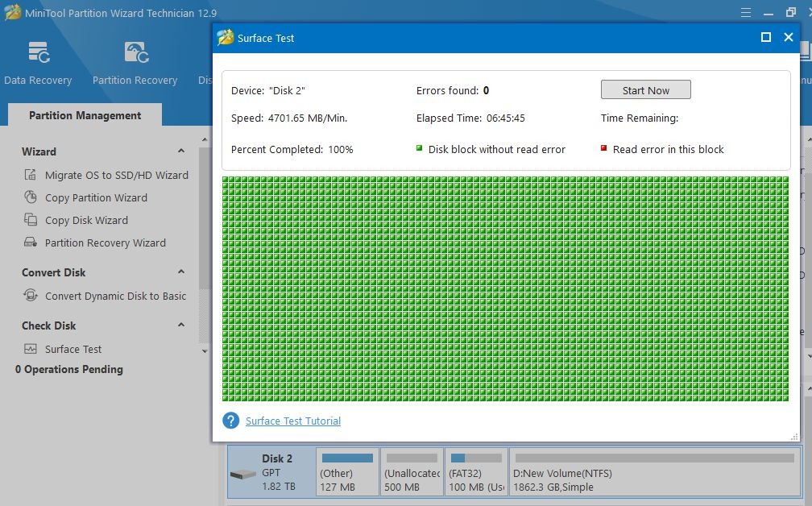Click the Copy Disk Wizard icon
The height and width of the screenshot is (506, 812).
[31, 220]
